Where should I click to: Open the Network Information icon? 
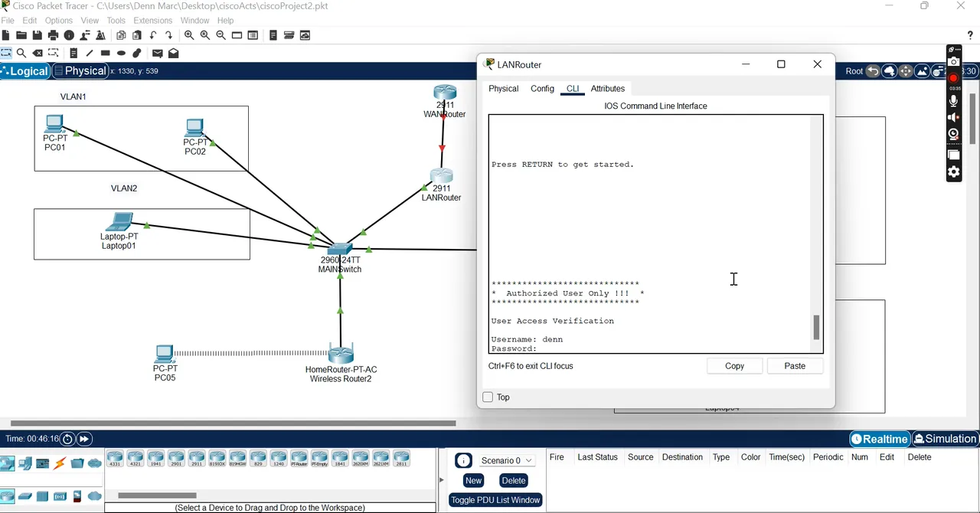(x=69, y=35)
